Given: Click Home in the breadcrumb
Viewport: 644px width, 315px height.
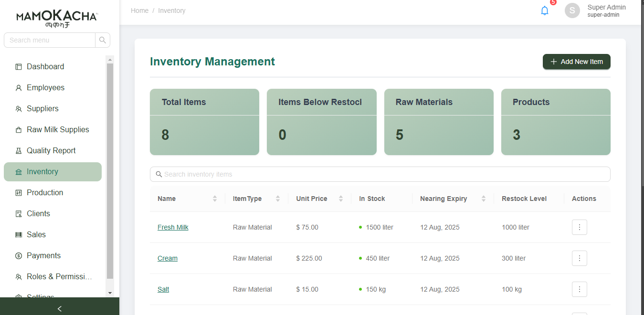Looking at the screenshot, I should pyautogui.click(x=139, y=10).
